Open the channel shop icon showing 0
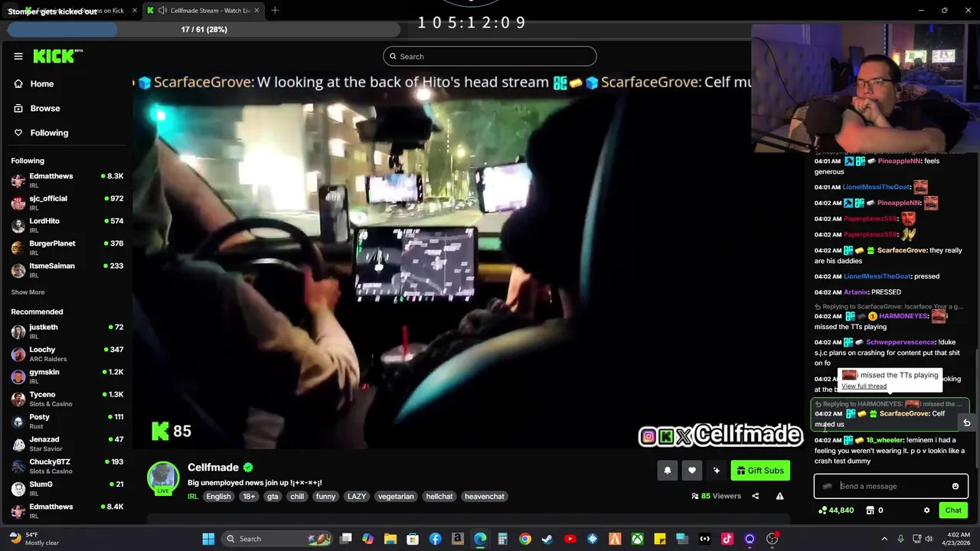 point(874,510)
